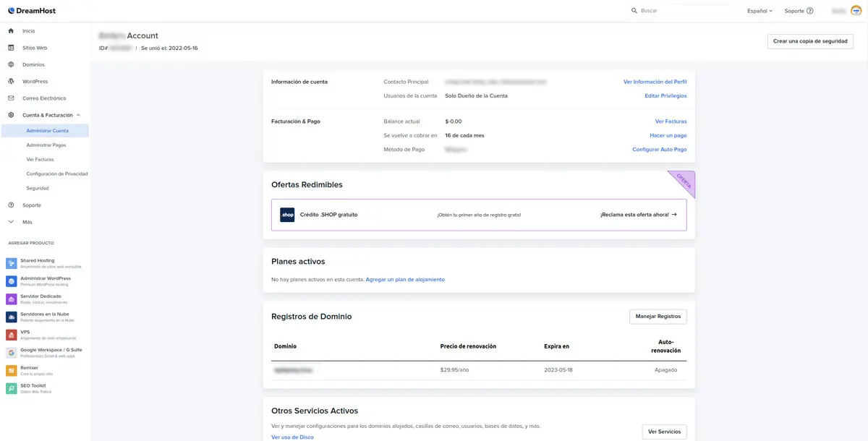
Task: Open the user avatar menu
Action: (856, 11)
